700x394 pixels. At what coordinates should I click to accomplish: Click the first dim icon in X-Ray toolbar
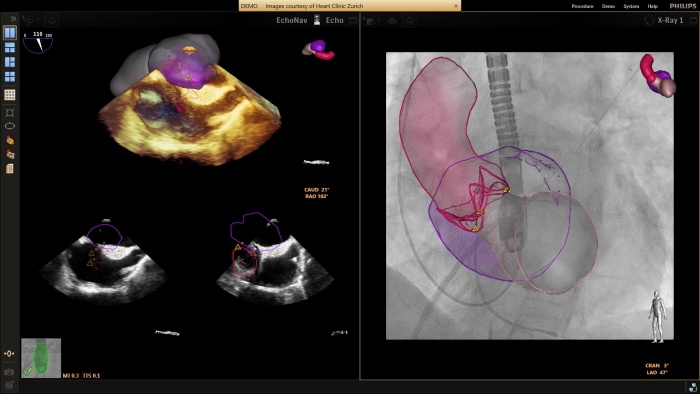point(370,21)
